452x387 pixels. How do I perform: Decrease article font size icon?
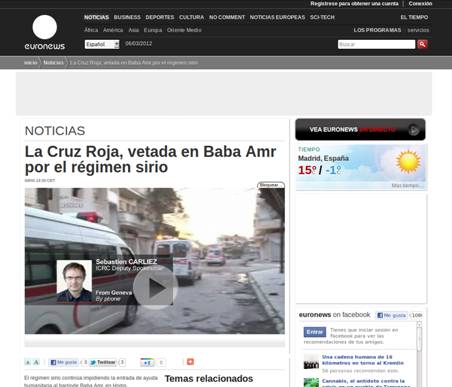[28, 362]
